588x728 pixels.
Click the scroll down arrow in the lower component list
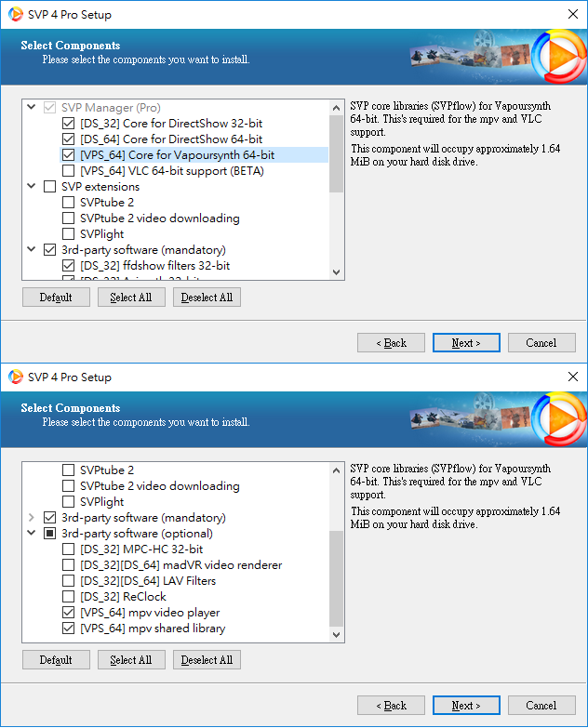[336, 635]
